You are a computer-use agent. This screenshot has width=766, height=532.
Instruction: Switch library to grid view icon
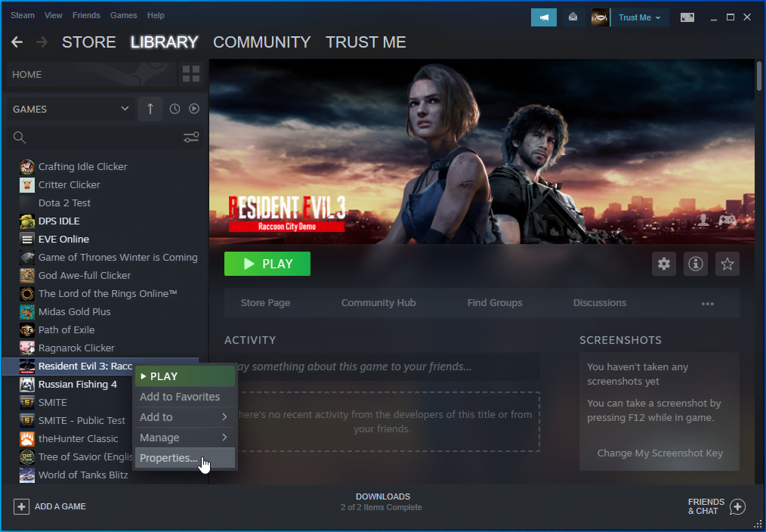(191, 74)
